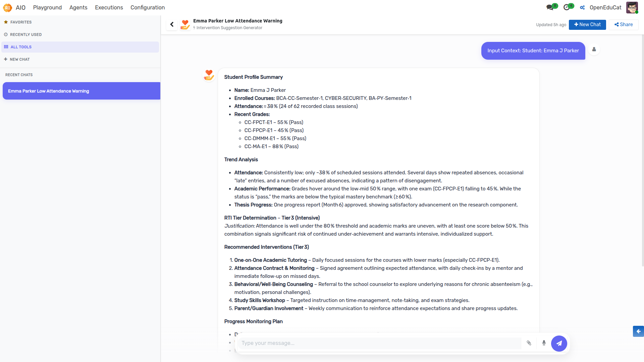The width and height of the screenshot is (644, 362).
Task: Click the OpenEduCat company switcher
Action: [x=605, y=7]
